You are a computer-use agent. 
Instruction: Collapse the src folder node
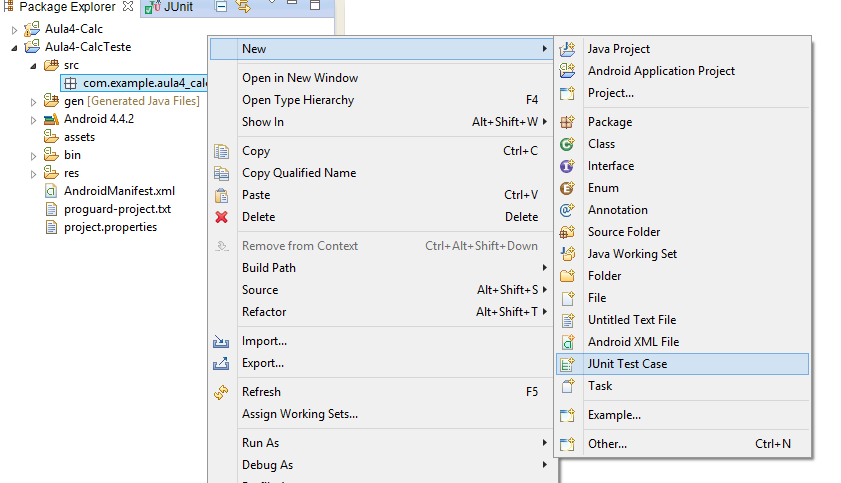pos(33,66)
